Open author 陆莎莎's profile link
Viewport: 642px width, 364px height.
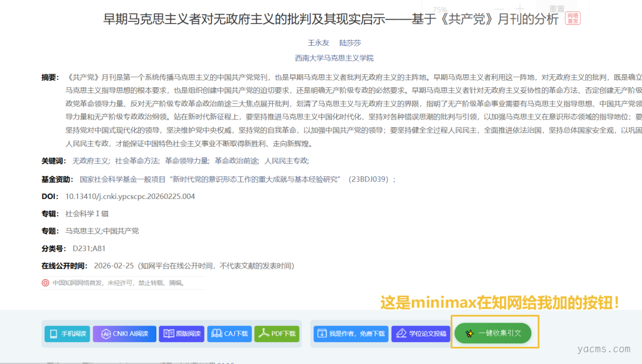pos(350,43)
